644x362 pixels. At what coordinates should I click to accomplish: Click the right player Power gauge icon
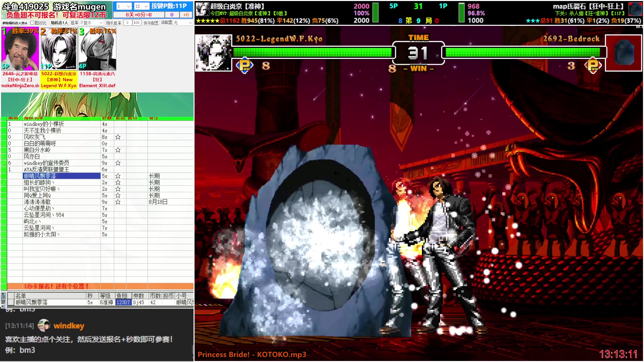coord(593,65)
